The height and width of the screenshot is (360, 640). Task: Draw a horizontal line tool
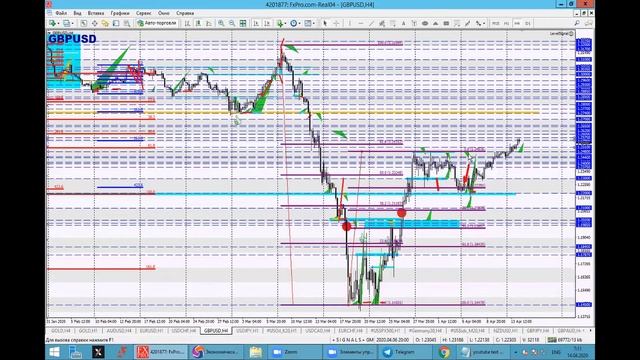coord(360,23)
